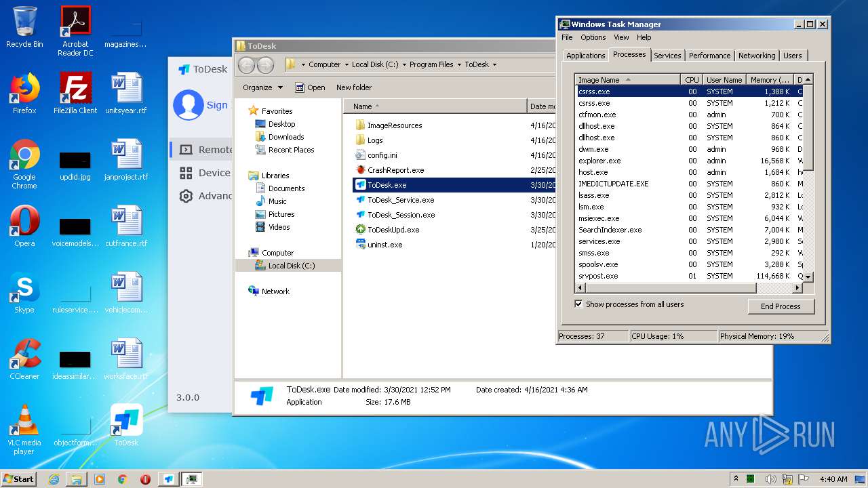Viewport: 868px width, 488px height.
Task: Select cutfrance.rtf desktop file
Action: [126, 226]
